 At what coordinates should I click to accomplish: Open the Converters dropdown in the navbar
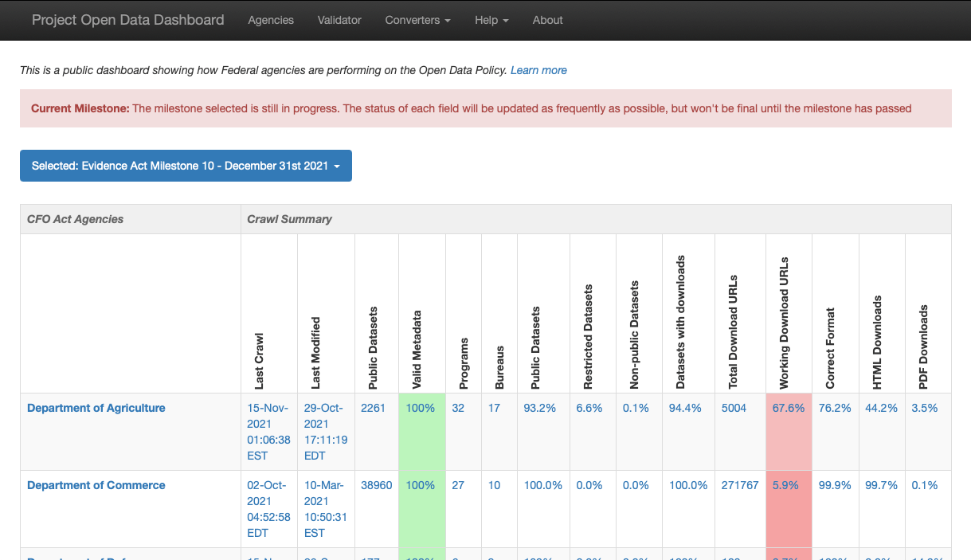pyautogui.click(x=417, y=20)
